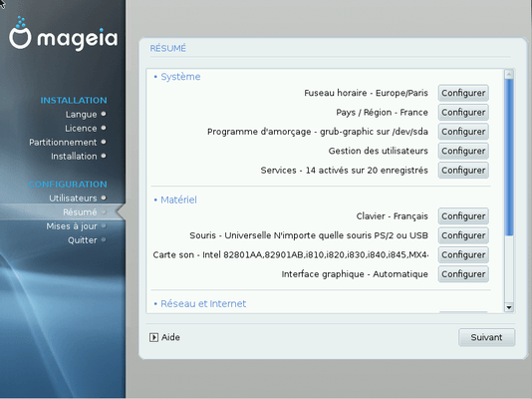Proceed with the Suivant button
This screenshot has width=532, height=399.
point(486,337)
